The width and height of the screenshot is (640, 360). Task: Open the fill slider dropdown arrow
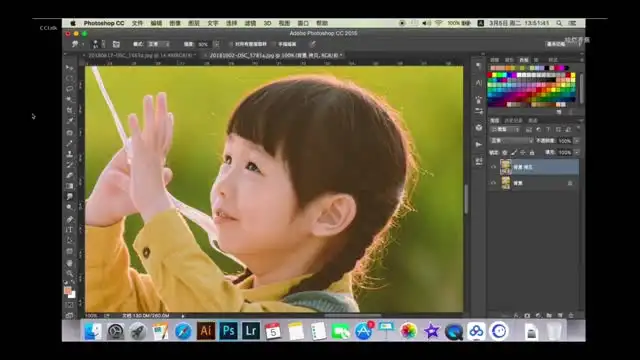(x=577, y=152)
